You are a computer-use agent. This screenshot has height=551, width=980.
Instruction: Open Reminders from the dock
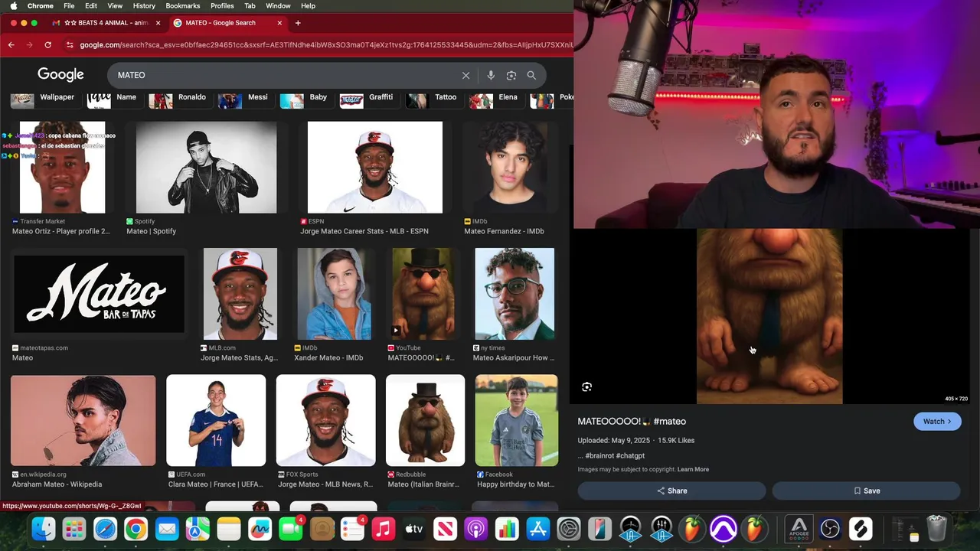352,529
